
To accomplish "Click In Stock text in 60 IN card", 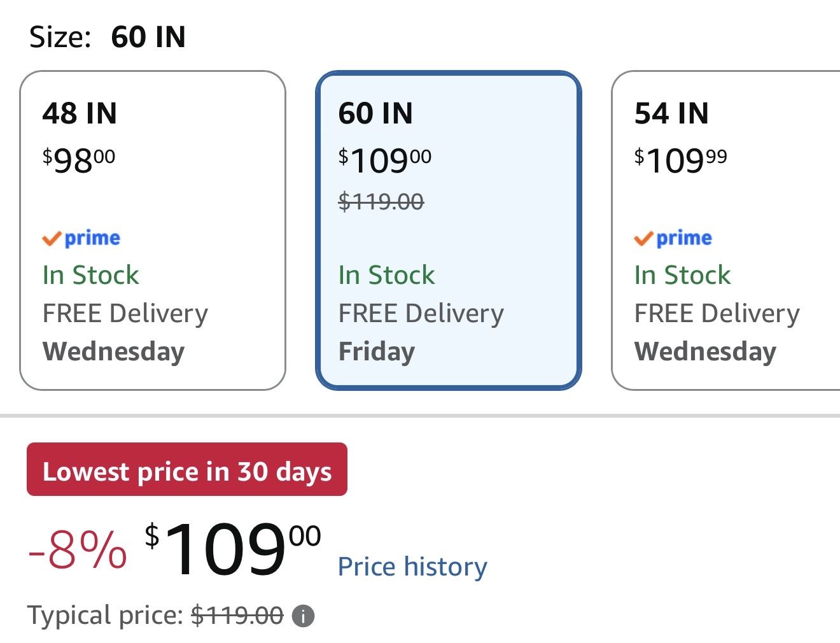I will coord(386,275).
